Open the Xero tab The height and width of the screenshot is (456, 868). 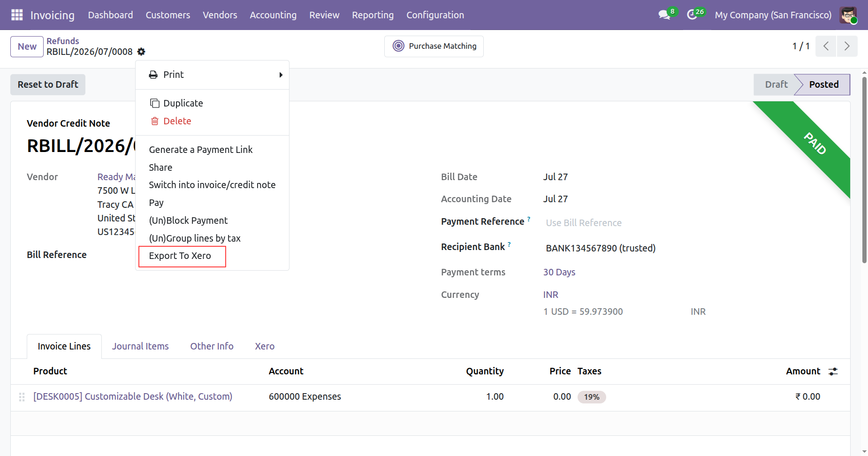click(x=265, y=346)
